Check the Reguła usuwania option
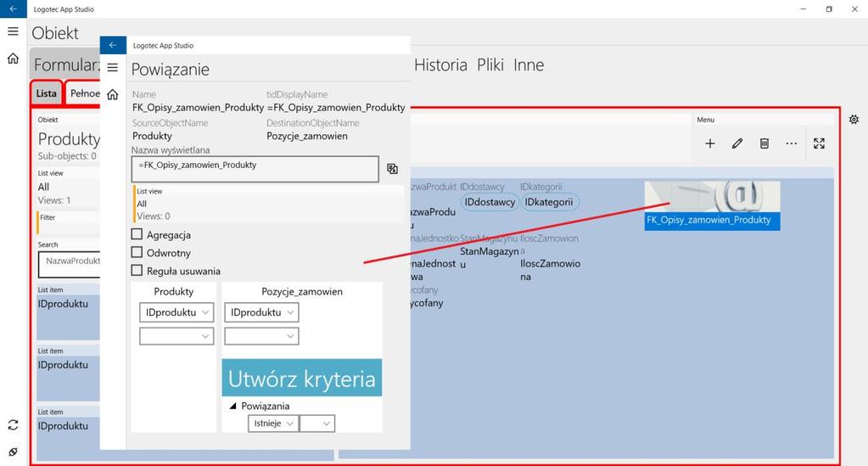868x466 pixels. (137, 271)
